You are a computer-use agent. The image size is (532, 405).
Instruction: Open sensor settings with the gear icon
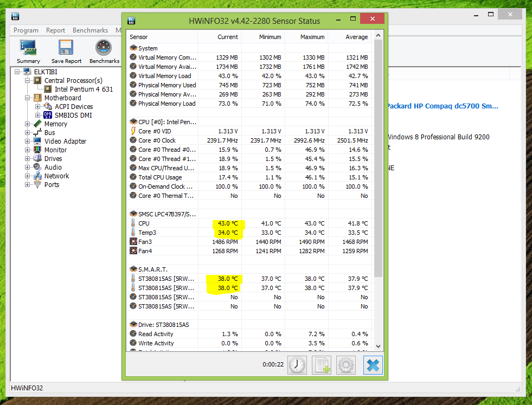pyautogui.click(x=346, y=365)
